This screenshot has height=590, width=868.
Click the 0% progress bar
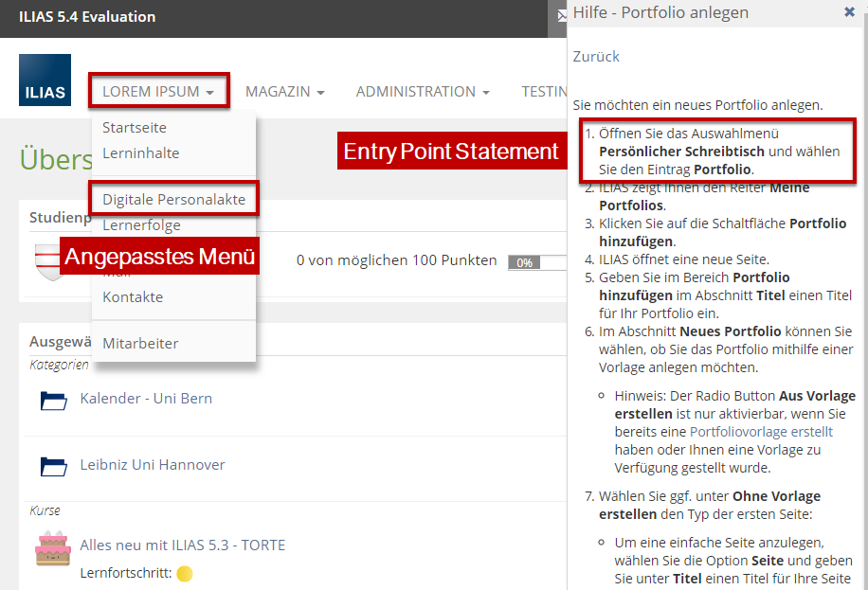(x=537, y=262)
